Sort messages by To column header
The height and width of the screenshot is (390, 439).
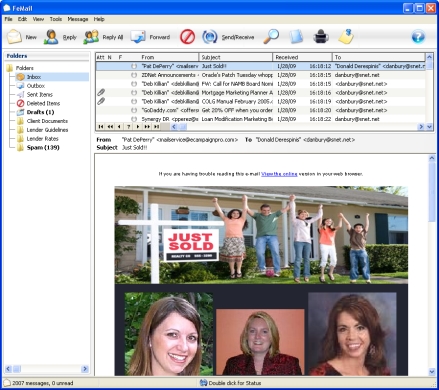coord(379,57)
